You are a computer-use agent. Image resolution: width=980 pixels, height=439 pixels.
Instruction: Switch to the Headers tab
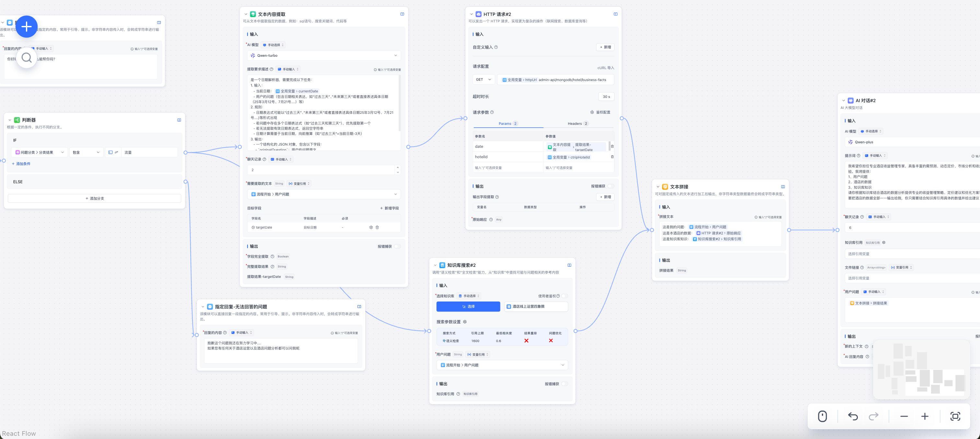pyautogui.click(x=577, y=123)
